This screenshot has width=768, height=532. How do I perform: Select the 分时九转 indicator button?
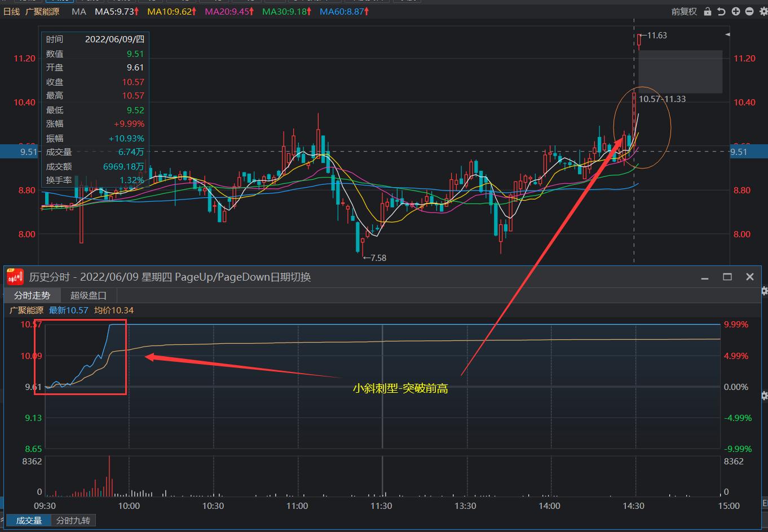(73, 521)
